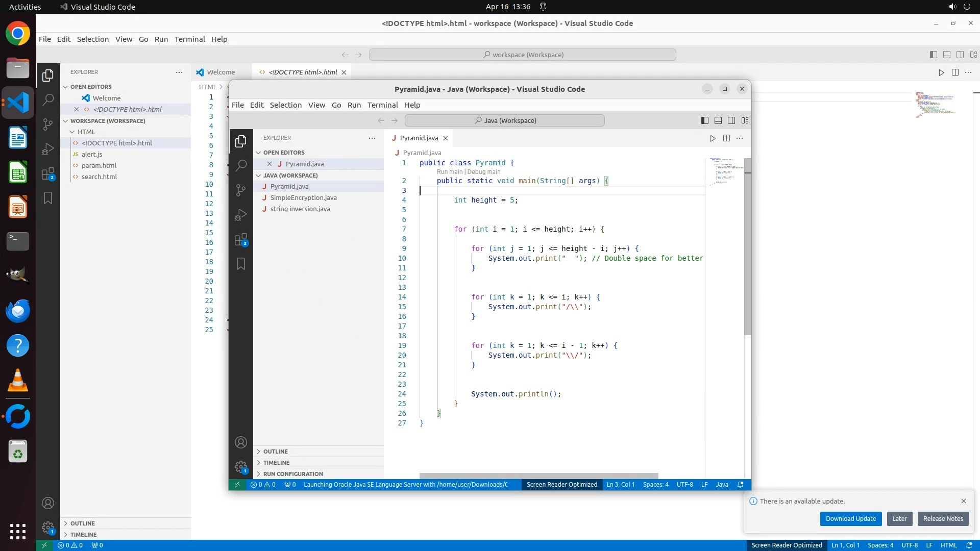
Task: Collapse the JAVA (WORKSPACE) folder section
Action: coord(290,176)
